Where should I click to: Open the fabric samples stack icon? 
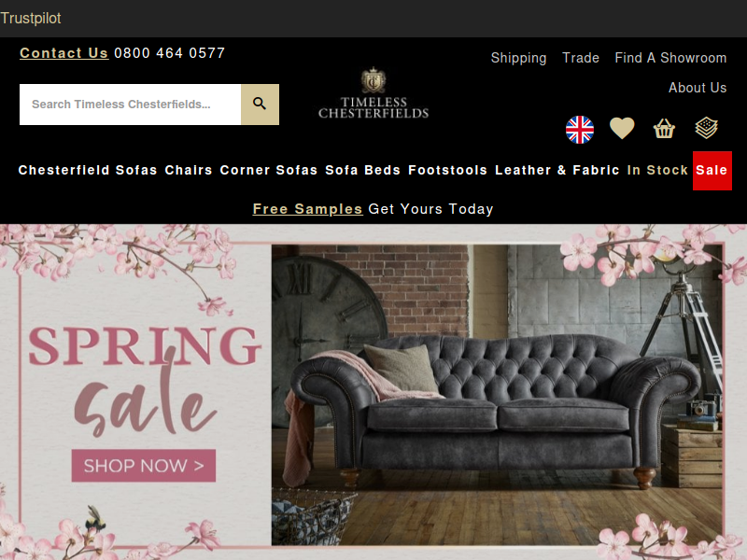click(x=706, y=128)
